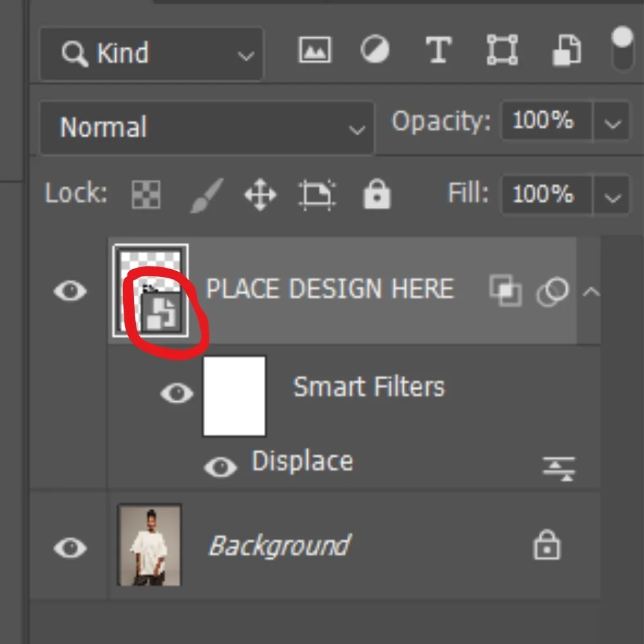This screenshot has height=644, width=644.
Task: Lock image pixels brush icon
Action: coord(207,195)
